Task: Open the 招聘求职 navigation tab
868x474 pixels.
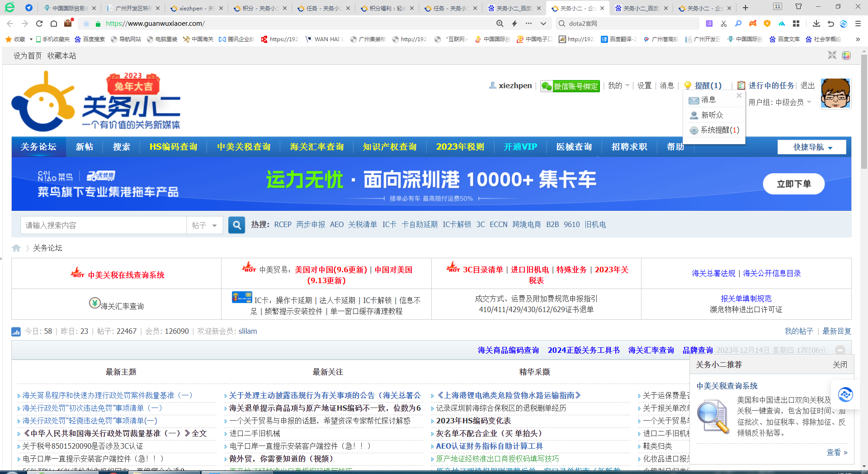Action: point(629,147)
